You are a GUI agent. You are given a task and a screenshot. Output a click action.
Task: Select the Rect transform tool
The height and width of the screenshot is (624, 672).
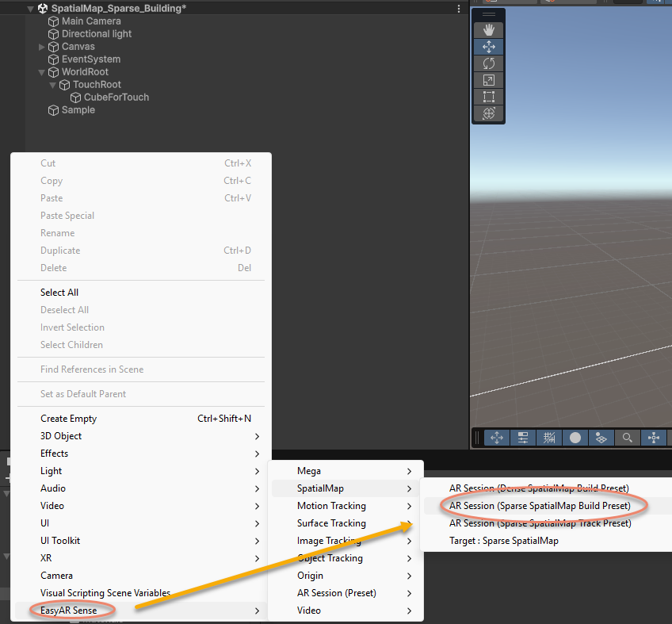click(489, 97)
